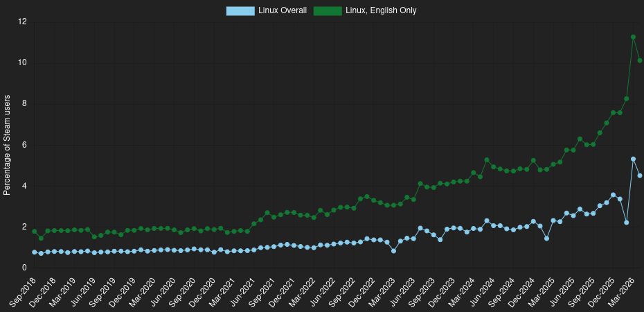Click the 'Jun-2025' x-axis label
This screenshot has height=312, width=644.
point(562,291)
